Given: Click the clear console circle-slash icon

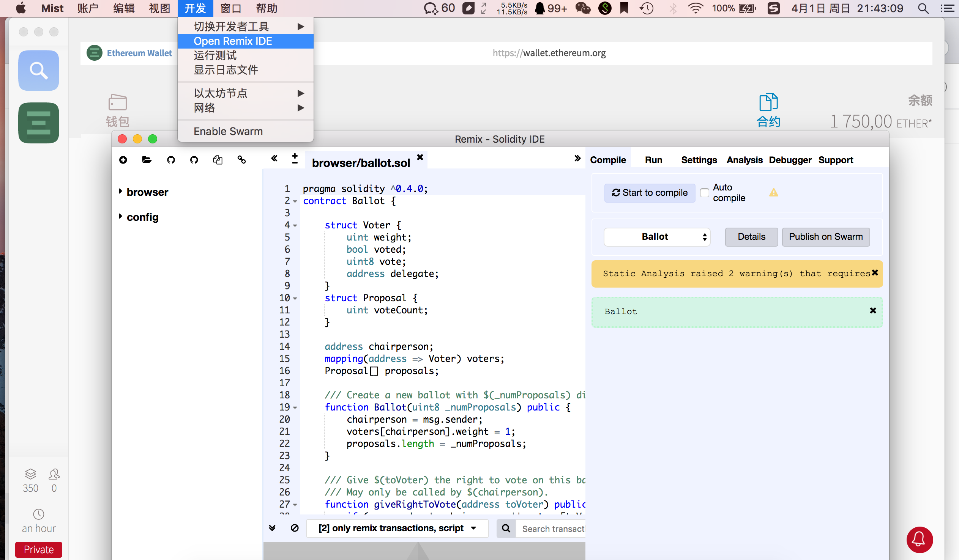Looking at the screenshot, I should point(295,528).
